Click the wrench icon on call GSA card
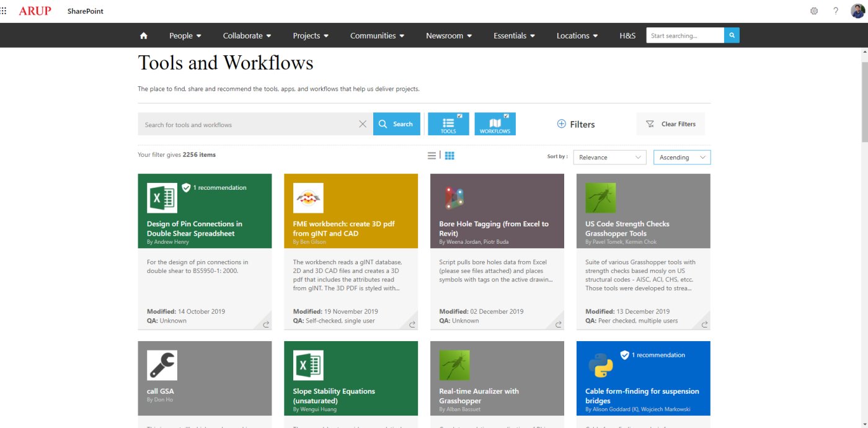868x428 pixels. point(162,365)
